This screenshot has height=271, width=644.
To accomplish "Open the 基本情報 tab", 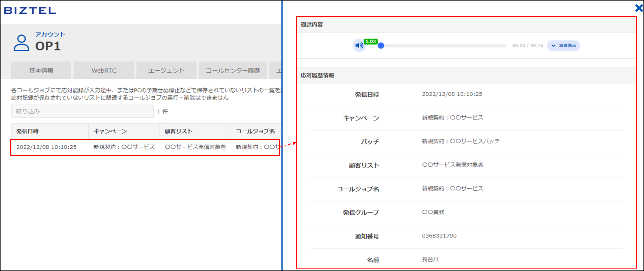I will tap(41, 71).
